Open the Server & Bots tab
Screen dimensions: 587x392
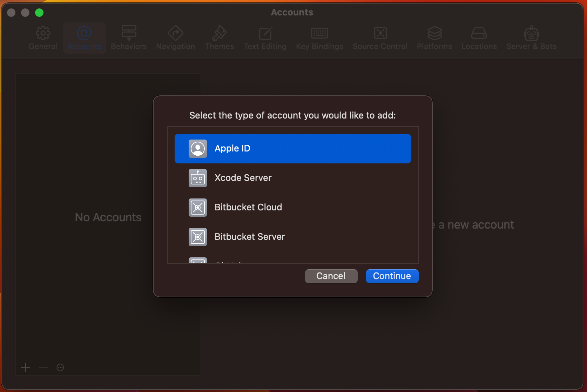point(531,38)
